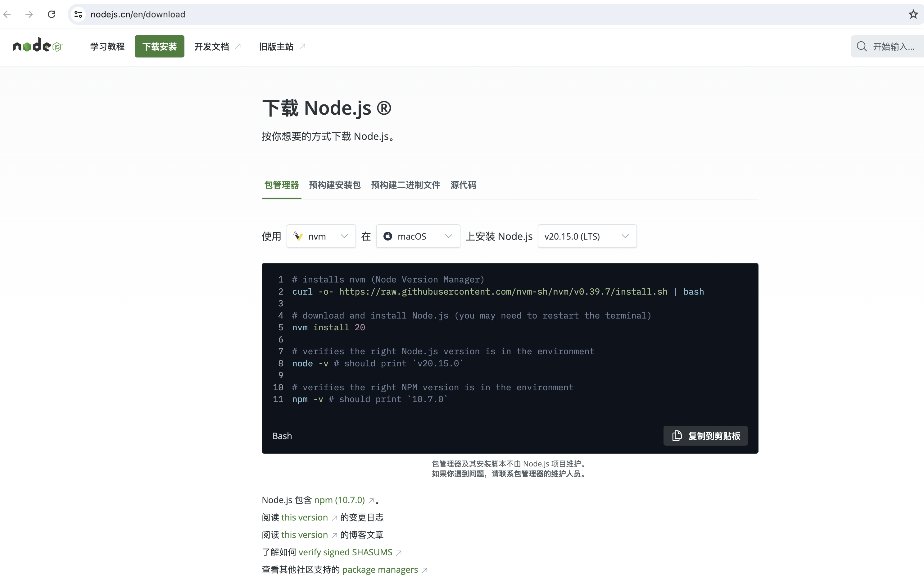The height and width of the screenshot is (578, 924).
Task: Click the 'nvm install 20' code line
Action: 328,328
